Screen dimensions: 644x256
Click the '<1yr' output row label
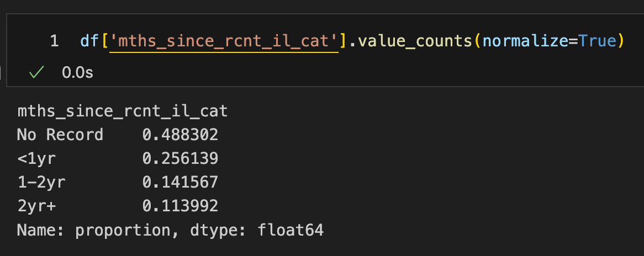click(x=36, y=158)
